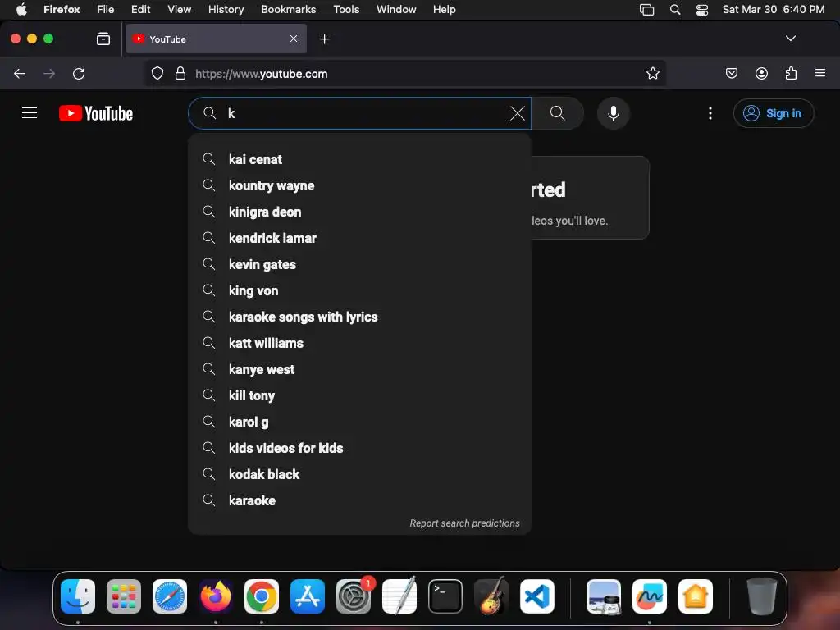The image size is (840, 630).
Task: Choose 'kevin gates' suggestion
Action: point(359,264)
